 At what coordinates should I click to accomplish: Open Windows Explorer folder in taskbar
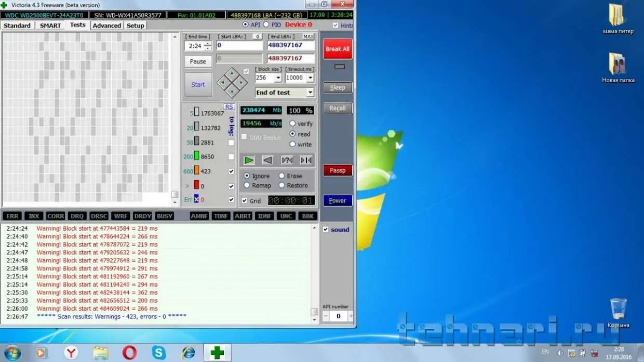[x=100, y=353]
